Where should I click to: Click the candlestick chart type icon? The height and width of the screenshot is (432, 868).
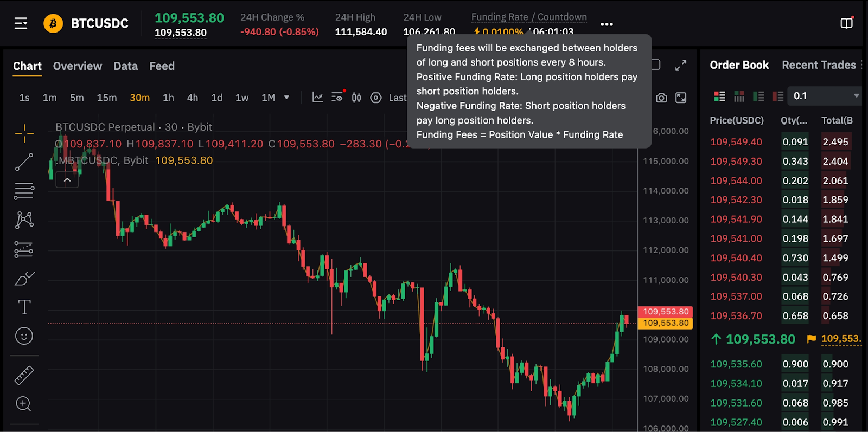tap(356, 98)
